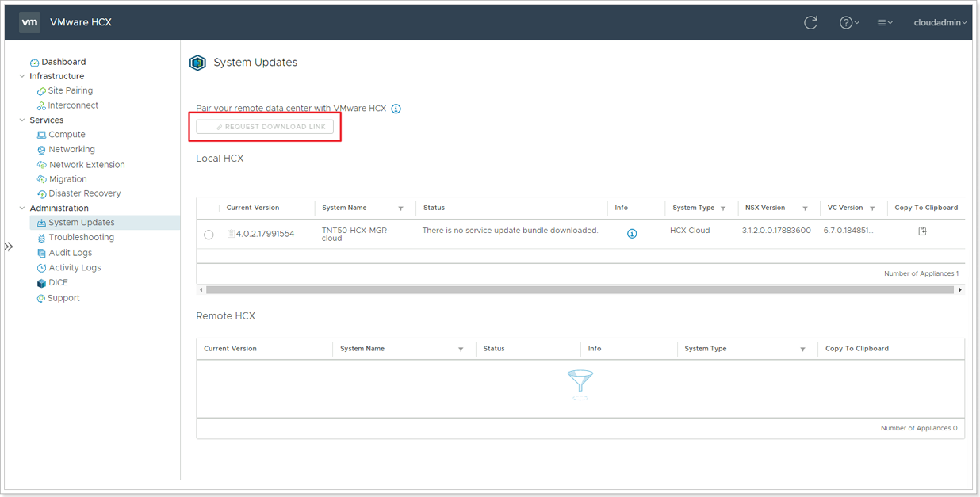Expand the collapsed side panel double-chevron
The image size is (980, 497).
9,247
